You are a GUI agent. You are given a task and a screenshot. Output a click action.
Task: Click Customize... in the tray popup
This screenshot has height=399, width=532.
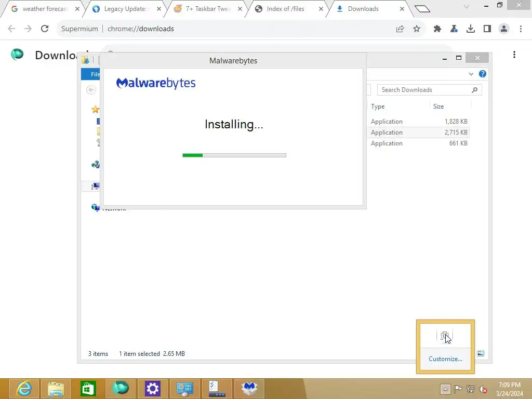(x=445, y=358)
